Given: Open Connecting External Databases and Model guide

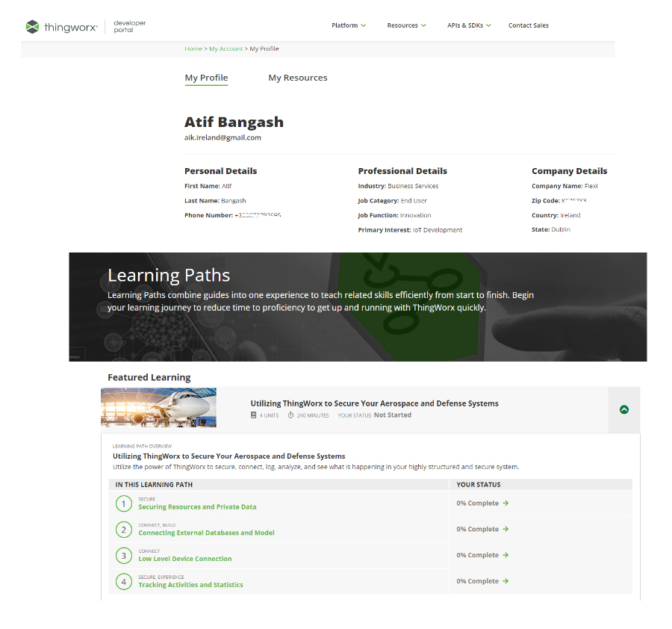Looking at the screenshot, I should coord(206,533).
